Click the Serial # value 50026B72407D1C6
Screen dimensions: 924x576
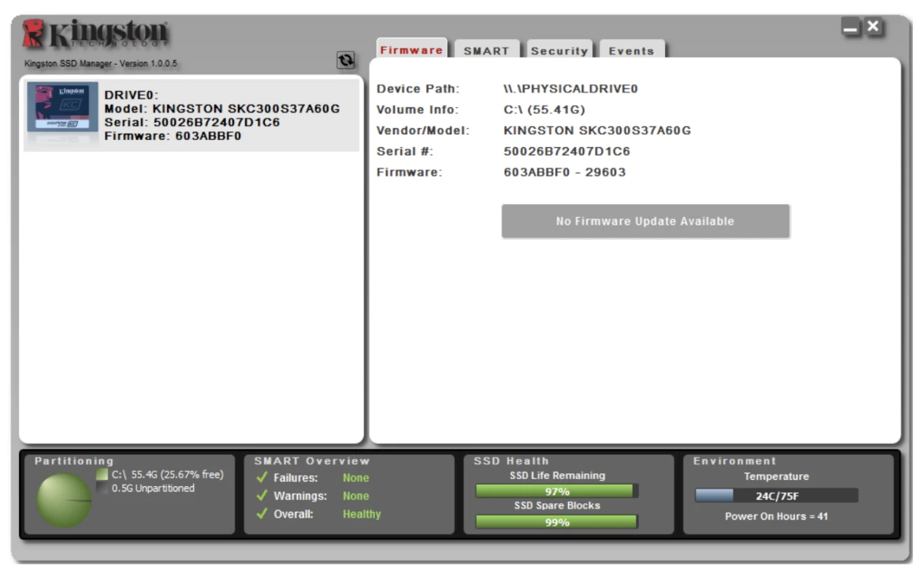[x=567, y=152]
